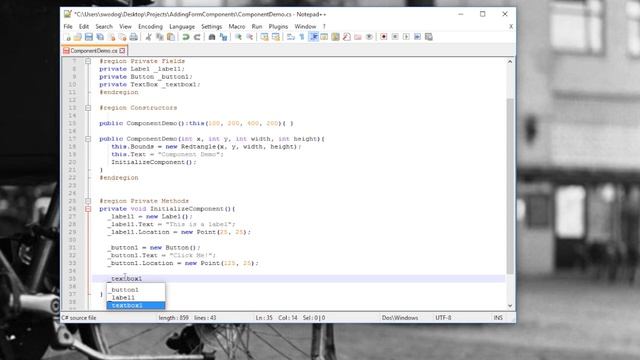Open the Settings menu
The height and width of the screenshot is (360, 640).
(x=211, y=27)
